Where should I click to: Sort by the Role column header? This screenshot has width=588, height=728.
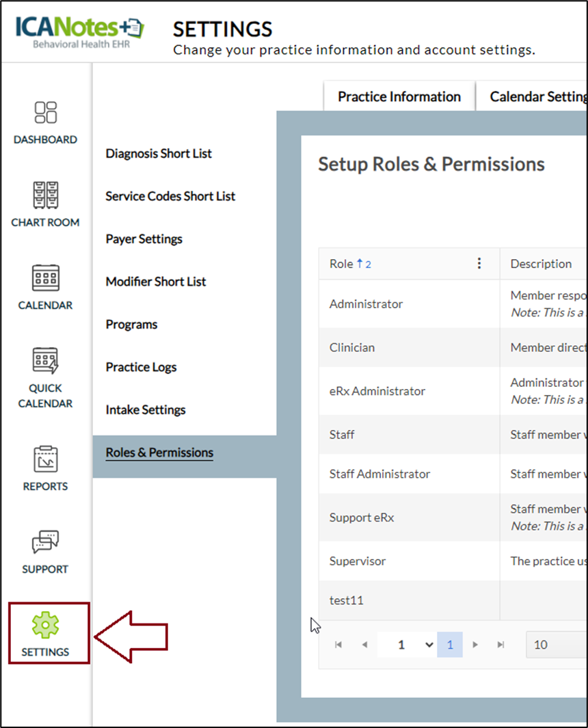pos(342,264)
